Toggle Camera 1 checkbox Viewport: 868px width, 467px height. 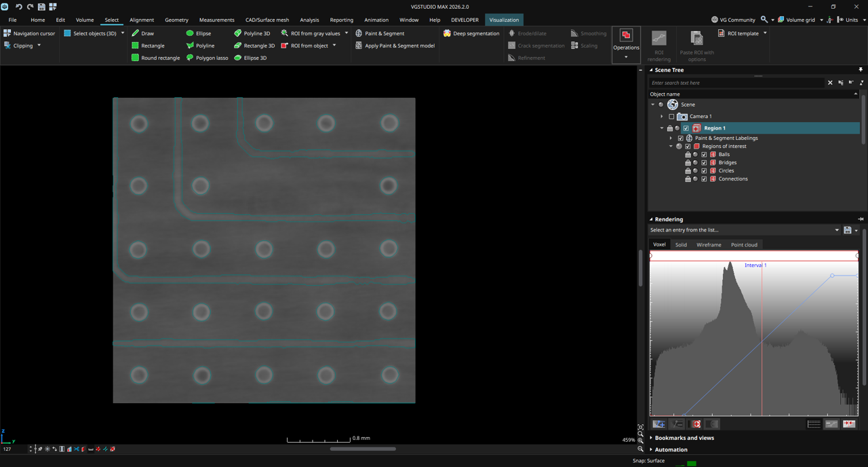(671, 117)
